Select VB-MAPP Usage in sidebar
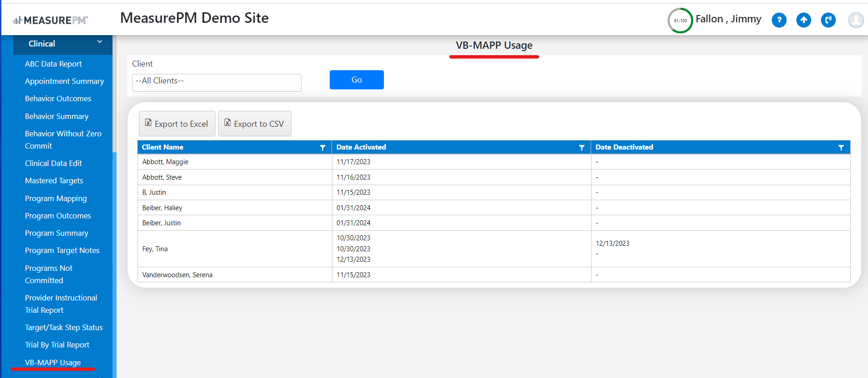Screen dimensions: 868x378 [x=53, y=362]
